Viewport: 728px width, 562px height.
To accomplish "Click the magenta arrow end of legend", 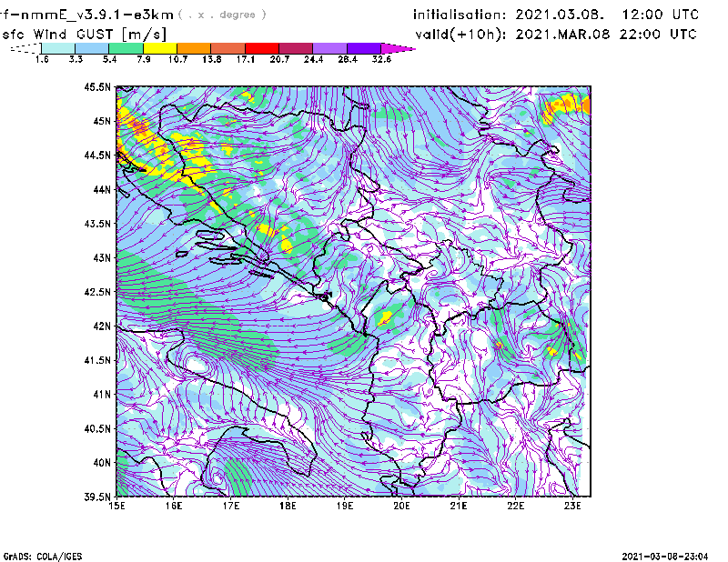I will 398,48.
